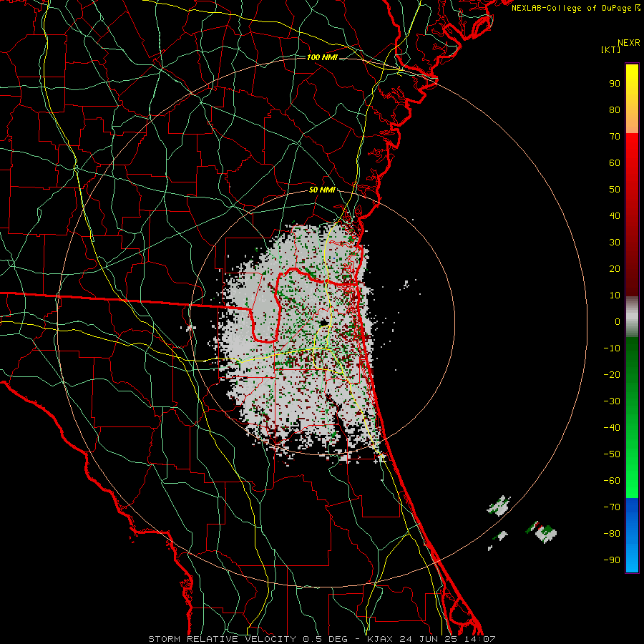Click the 40 value on velocity scale
Image resolution: width=644 pixels, height=644 pixels.
pyautogui.click(x=615, y=215)
